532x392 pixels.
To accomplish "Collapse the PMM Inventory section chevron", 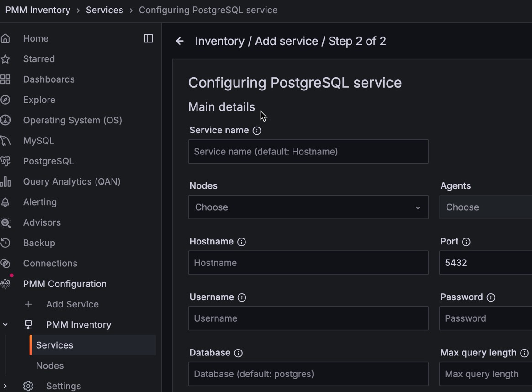I will pos(5,325).
